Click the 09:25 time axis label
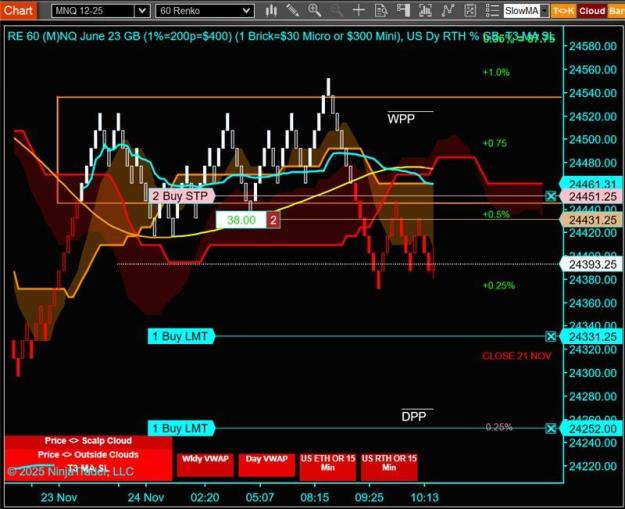 point(369,497)
